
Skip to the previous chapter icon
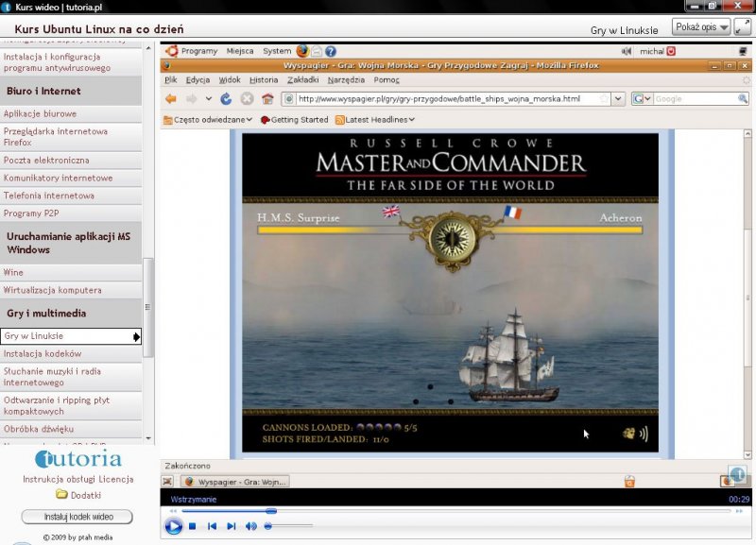(x=213, y=526)
